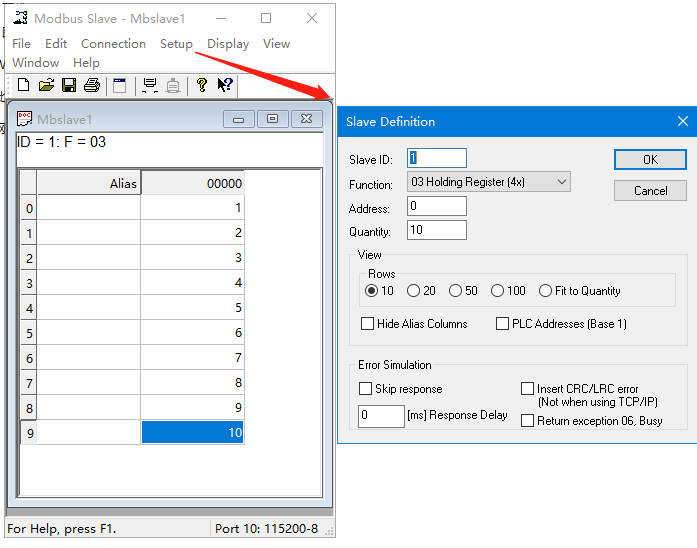The height and width of the screenshot is (548, 697).
Task: Expand the Function dropdown list
Action: click(561, 182)
